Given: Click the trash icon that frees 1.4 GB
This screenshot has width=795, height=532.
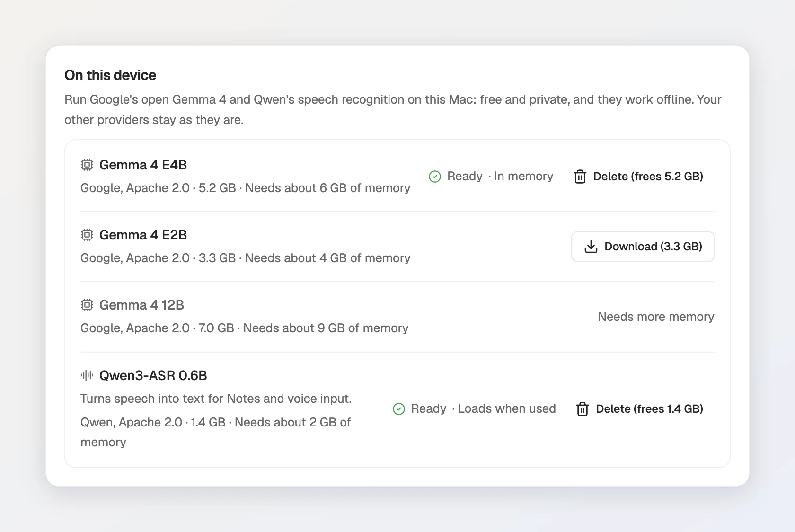Looking at the screenshot, I should [x=583, y=409].
